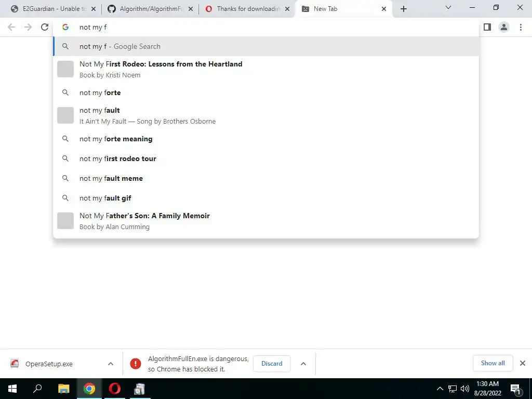This screenshot has height=399, width=532.
Task: Go back to the previous page
Action: point(11,27)
